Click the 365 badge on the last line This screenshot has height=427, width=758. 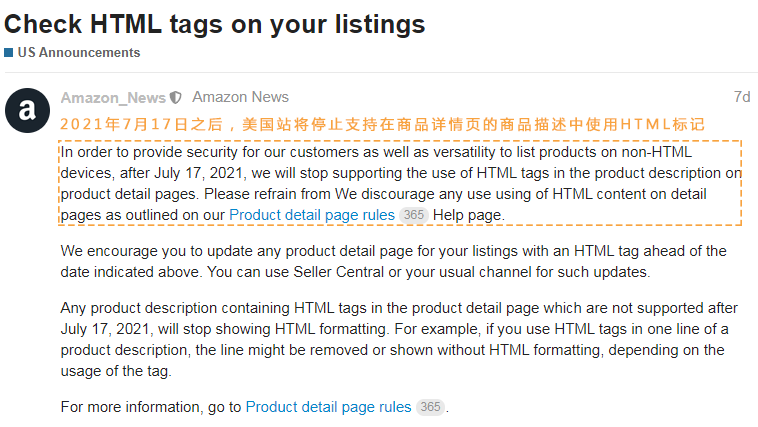point(430,407)
